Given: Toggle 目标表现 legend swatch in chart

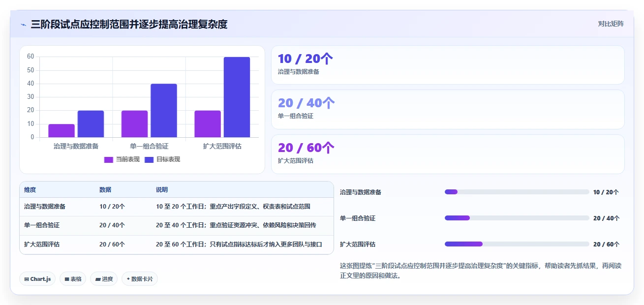Looking at the screenshot, I should [x=149, y=159].
